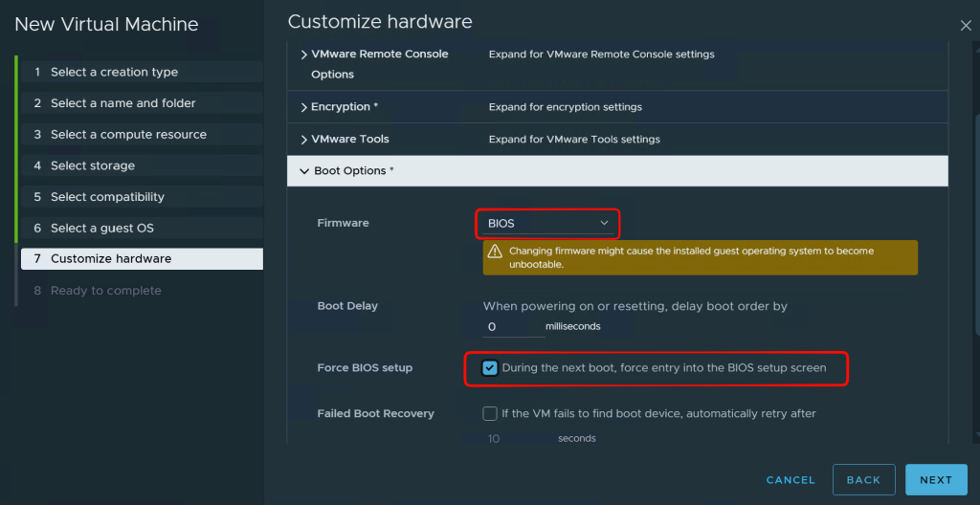Click the Force BIOS setup label

click(365, 368)
